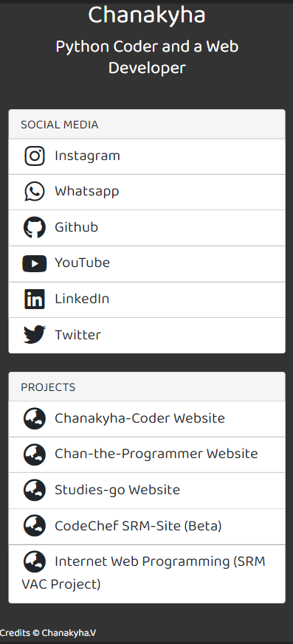Select the SOCIAL MEDIA card header
The width and height of the screenshot is (293, 644).
[147, 125]
